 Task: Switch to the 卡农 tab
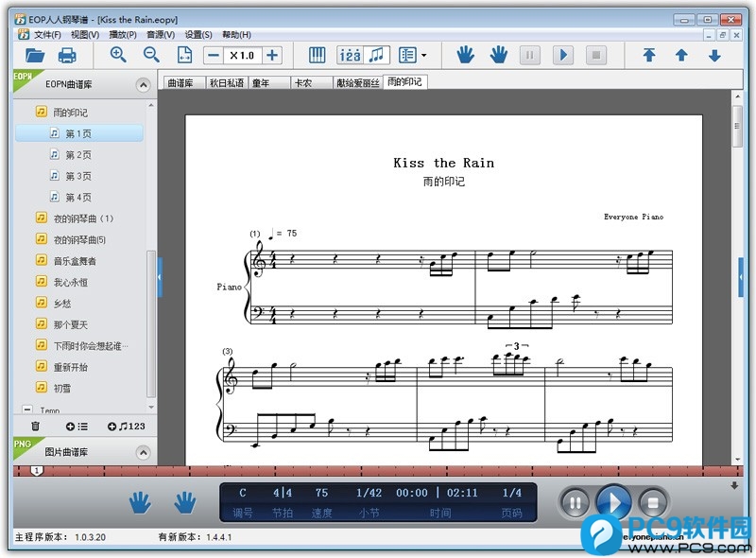312,83
